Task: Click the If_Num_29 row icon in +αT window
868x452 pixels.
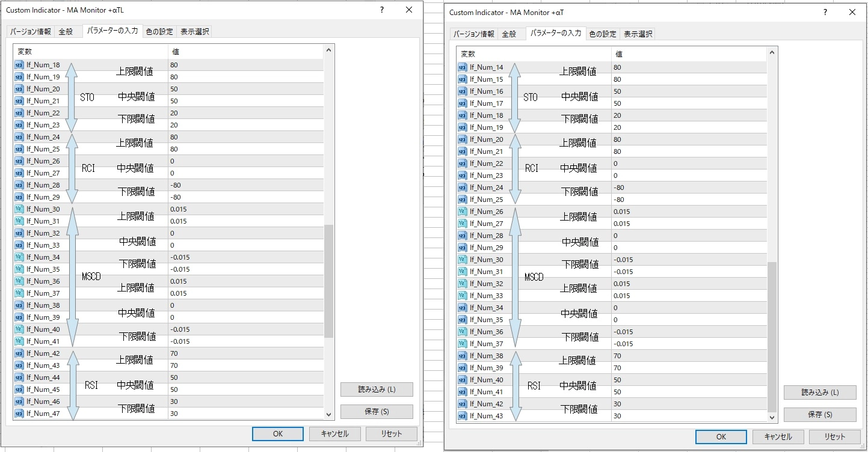Action: coord(463,248)
